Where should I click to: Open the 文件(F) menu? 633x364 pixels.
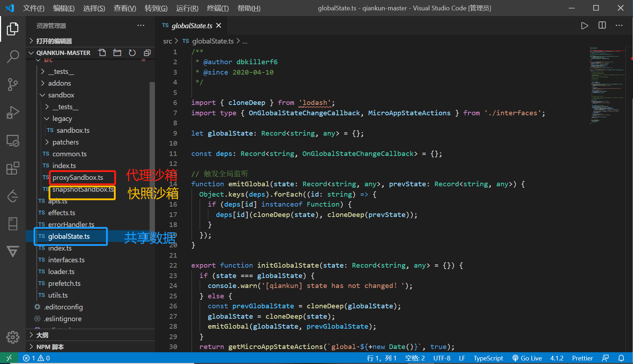click(x=34, y=8)
